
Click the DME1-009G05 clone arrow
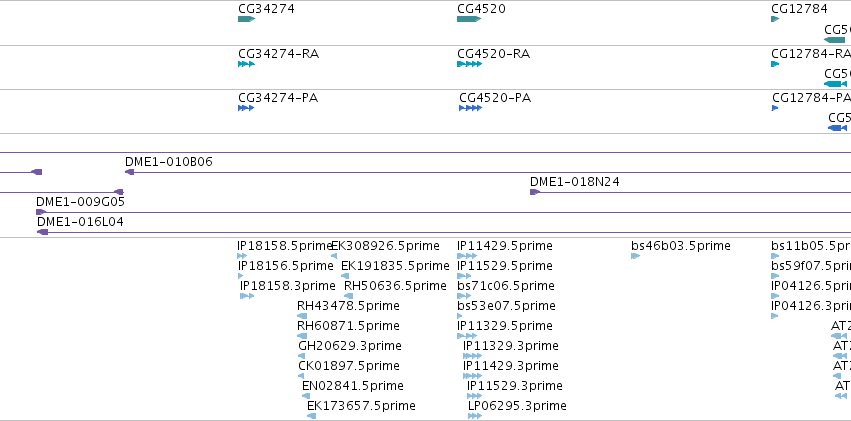click(41, 212)
